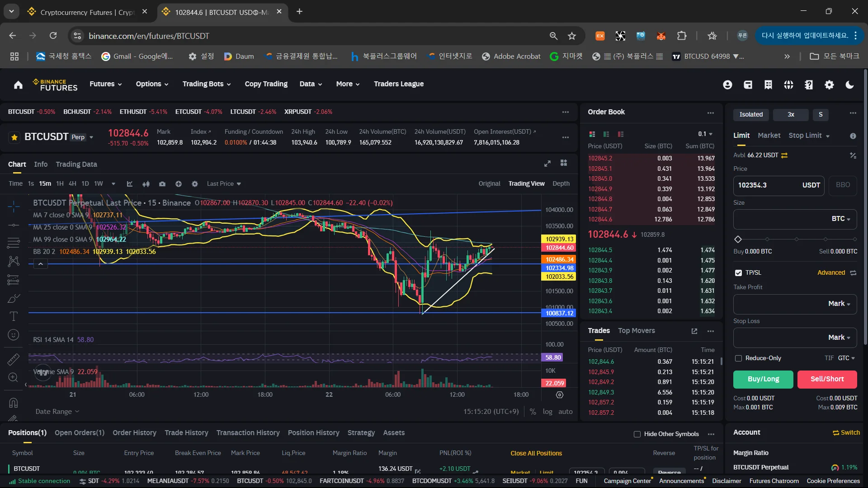This screenshot has width=868, height=488.
Task: Click the order size percentage slider handle
Action: point(738,239)
